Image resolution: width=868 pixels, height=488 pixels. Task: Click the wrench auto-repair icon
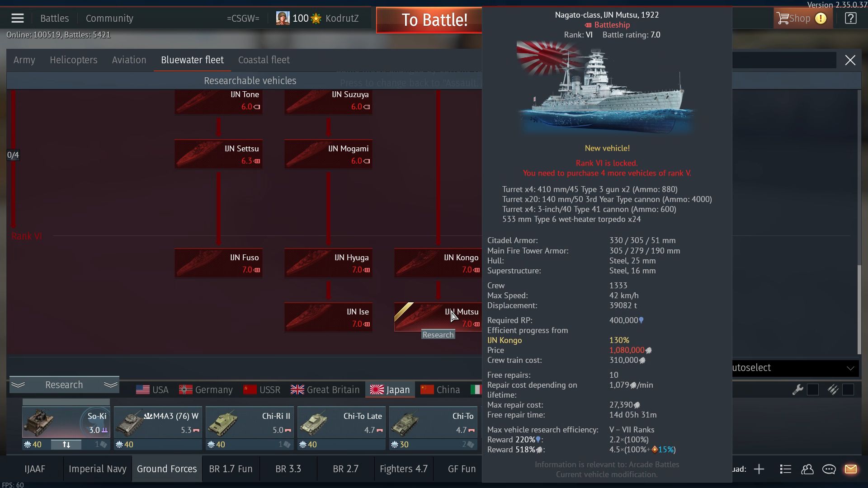coord(797,389)
